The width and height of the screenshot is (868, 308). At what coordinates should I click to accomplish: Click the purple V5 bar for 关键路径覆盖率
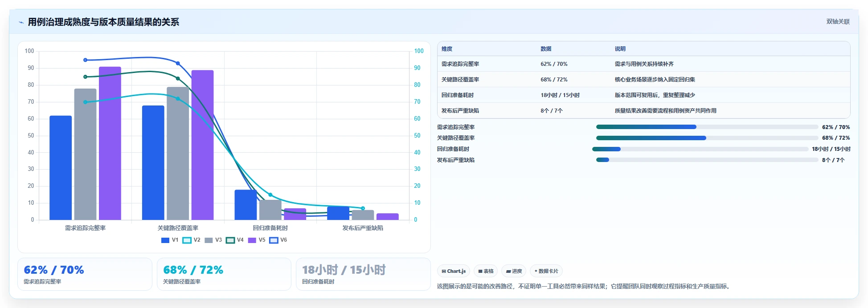[202, 145]
